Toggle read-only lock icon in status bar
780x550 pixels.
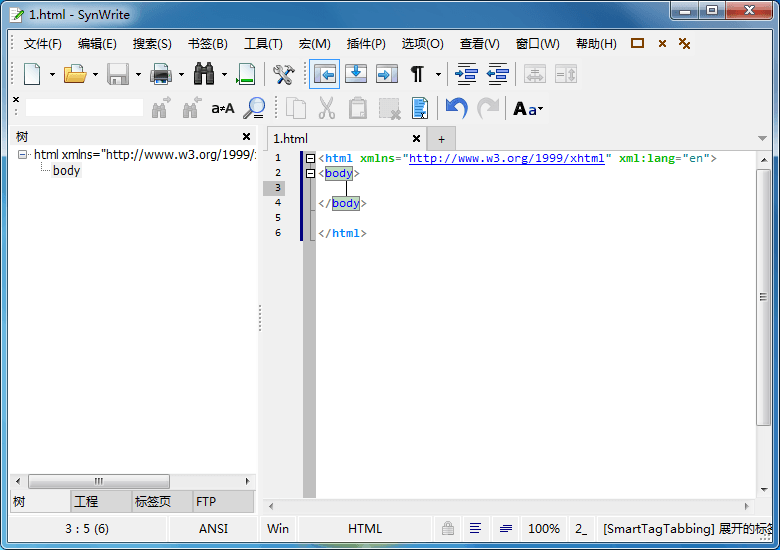coord(448,528)
